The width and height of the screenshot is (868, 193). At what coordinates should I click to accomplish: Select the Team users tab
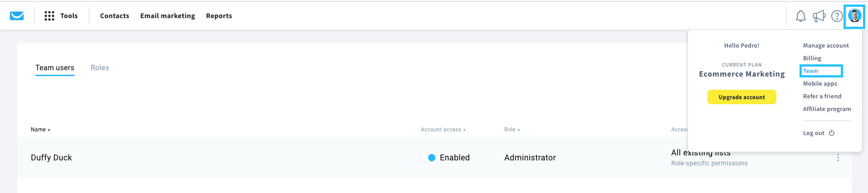(x=55, y=68)
